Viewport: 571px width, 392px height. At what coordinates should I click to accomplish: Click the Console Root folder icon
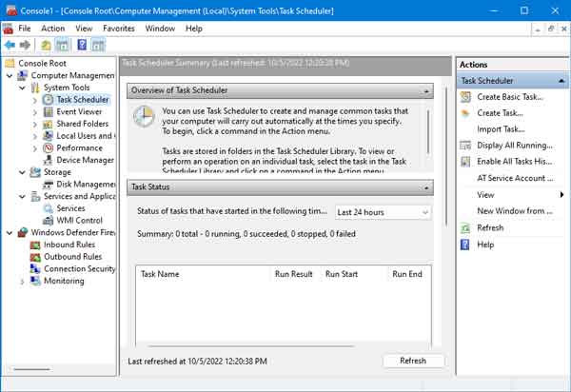click(10, 64)
